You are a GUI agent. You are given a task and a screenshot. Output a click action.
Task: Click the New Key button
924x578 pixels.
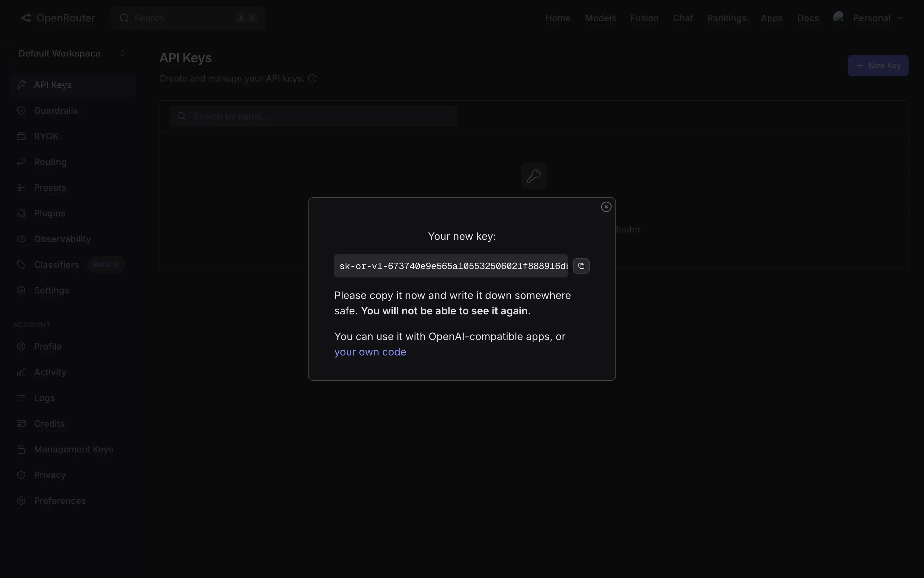pos(878,66)
